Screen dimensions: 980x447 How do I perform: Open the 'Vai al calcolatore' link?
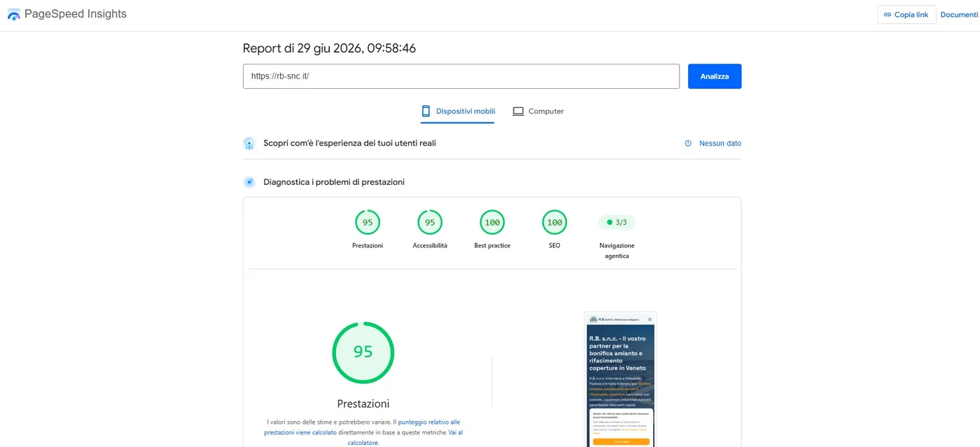click(405, 437)
